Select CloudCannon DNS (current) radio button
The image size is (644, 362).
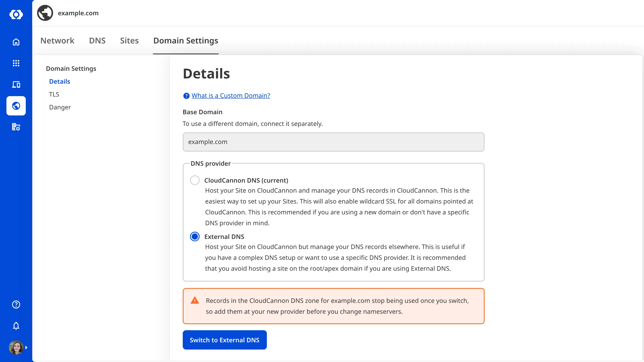[x=195, y=180]
